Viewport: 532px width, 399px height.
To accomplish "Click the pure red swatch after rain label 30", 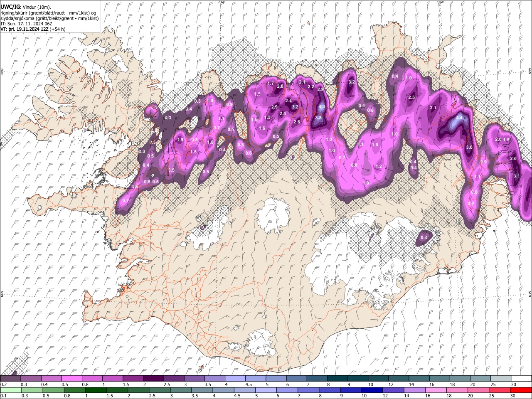I will point(520,390).
